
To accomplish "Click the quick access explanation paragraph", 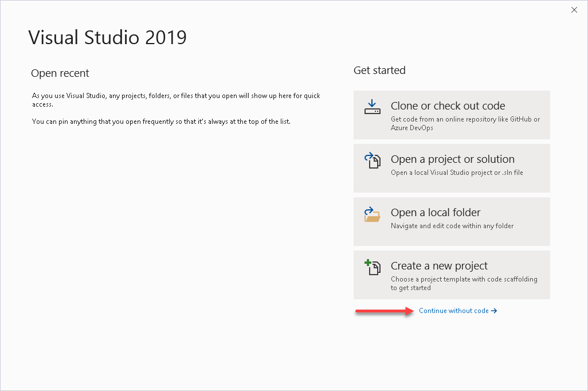I will 176,100.
